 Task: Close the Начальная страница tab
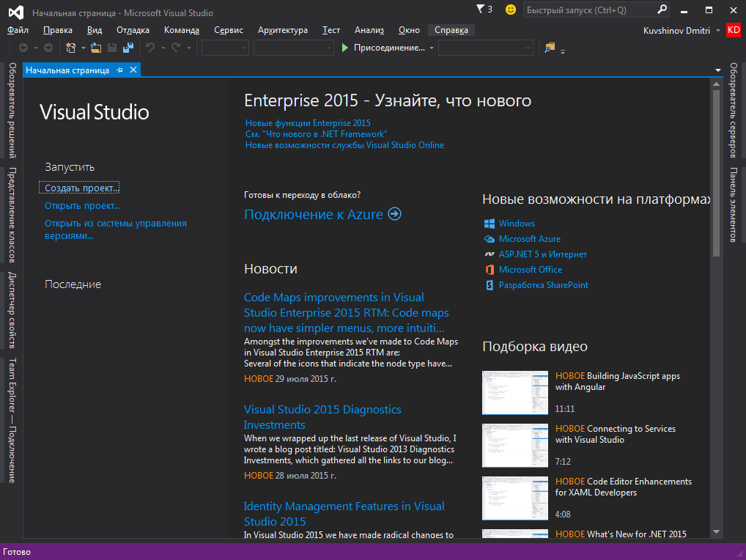(133, 70)
